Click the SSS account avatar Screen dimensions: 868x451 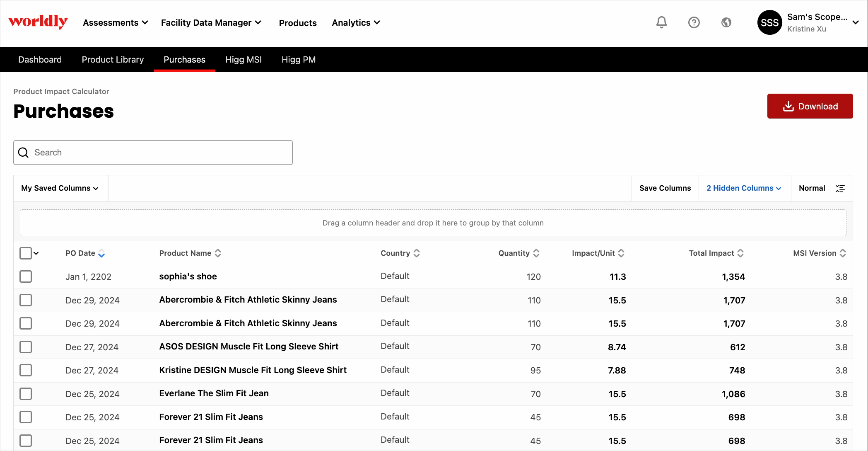coord(769,22)
